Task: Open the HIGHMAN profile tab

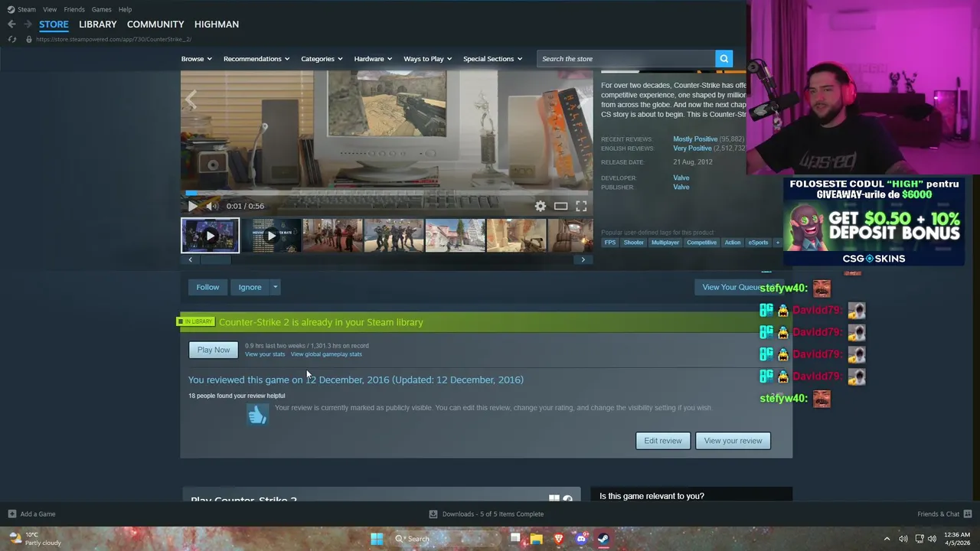Action: 217,24
